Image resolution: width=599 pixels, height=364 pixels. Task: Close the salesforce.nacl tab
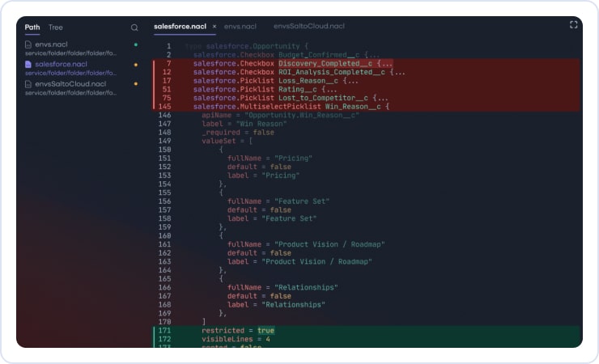(x=215, y=27)
